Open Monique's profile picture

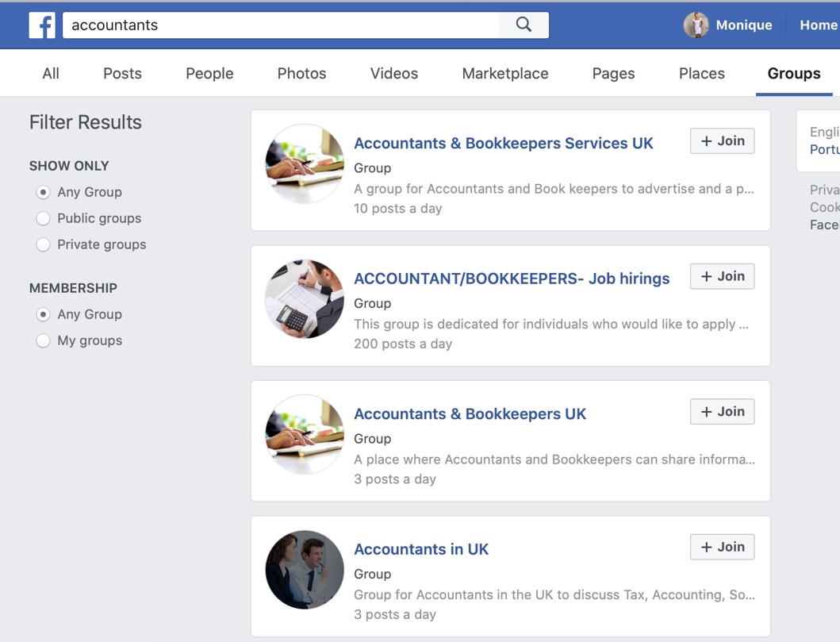(696, 25)
